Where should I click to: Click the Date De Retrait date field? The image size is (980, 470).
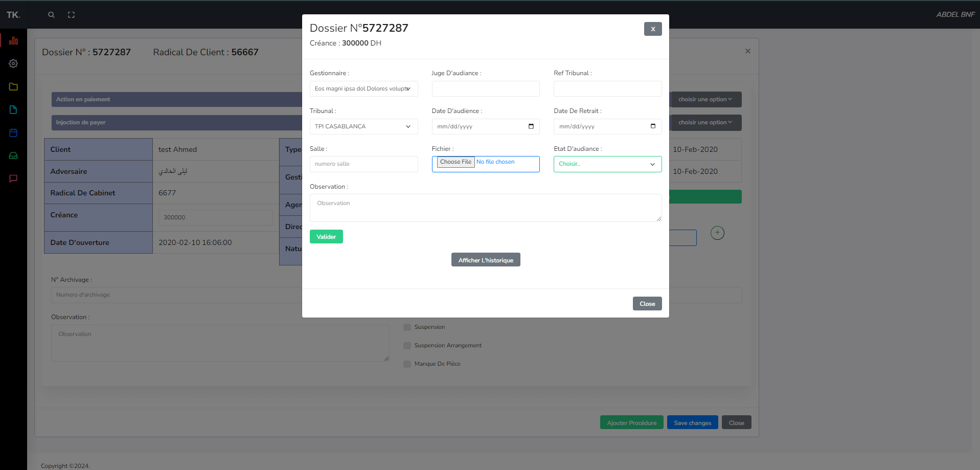[x=607, y=126]
